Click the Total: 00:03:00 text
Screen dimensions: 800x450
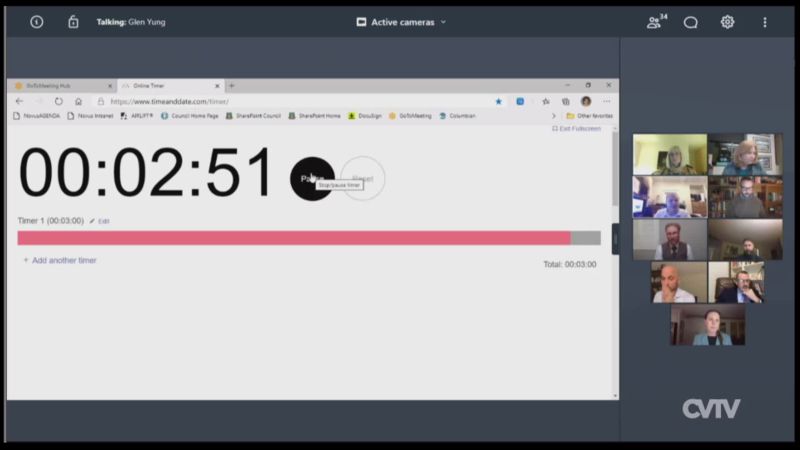click(569, 264)
